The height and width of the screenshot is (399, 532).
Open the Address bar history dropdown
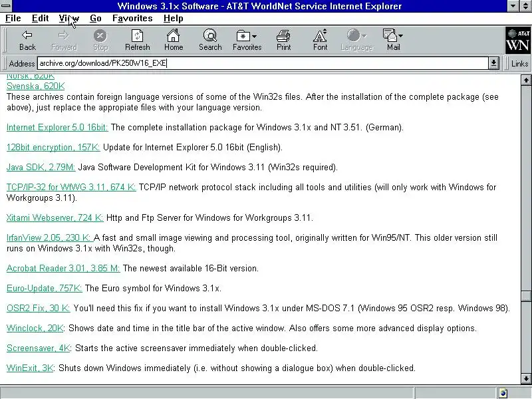point(493,63)
